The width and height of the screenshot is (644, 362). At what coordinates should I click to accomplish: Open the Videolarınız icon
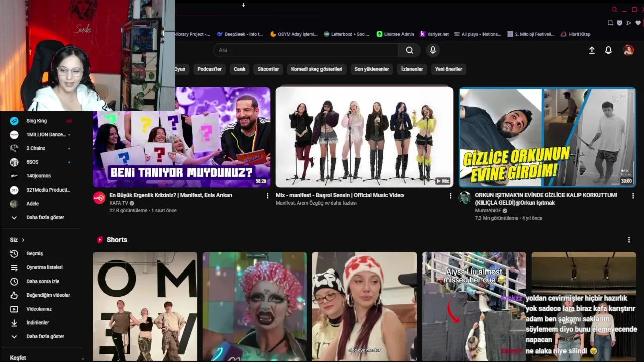pos(14,309)
